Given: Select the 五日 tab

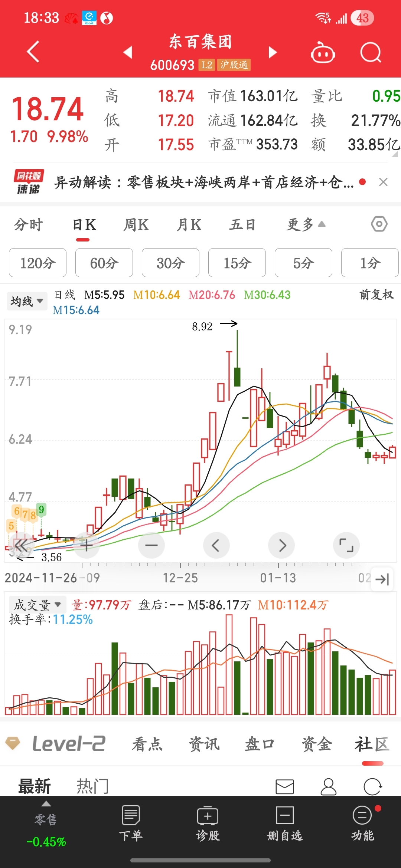Looking at the screenshot, I should [x=242, y=224].
